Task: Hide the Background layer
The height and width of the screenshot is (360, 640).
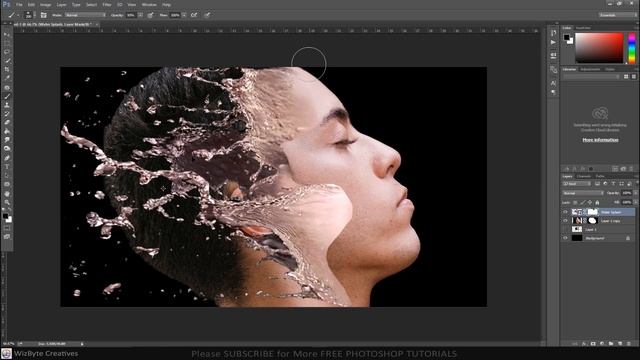Action: pos(565,238)
